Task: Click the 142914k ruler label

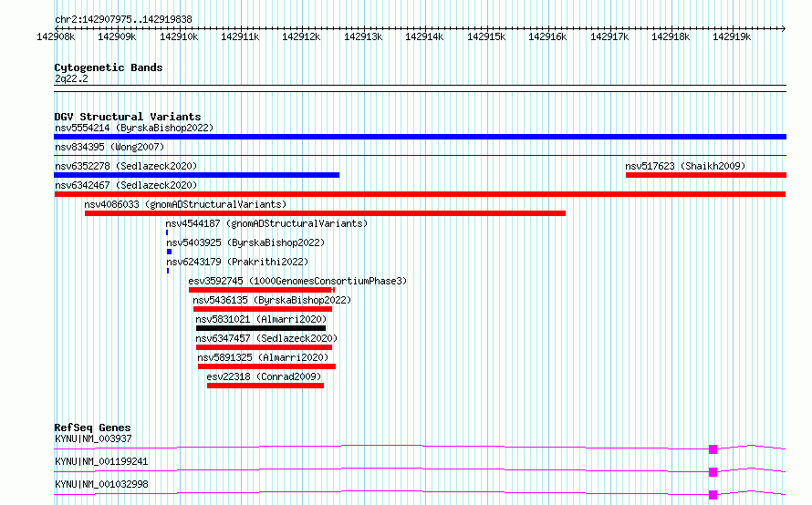Action: [x=424, y=36]
